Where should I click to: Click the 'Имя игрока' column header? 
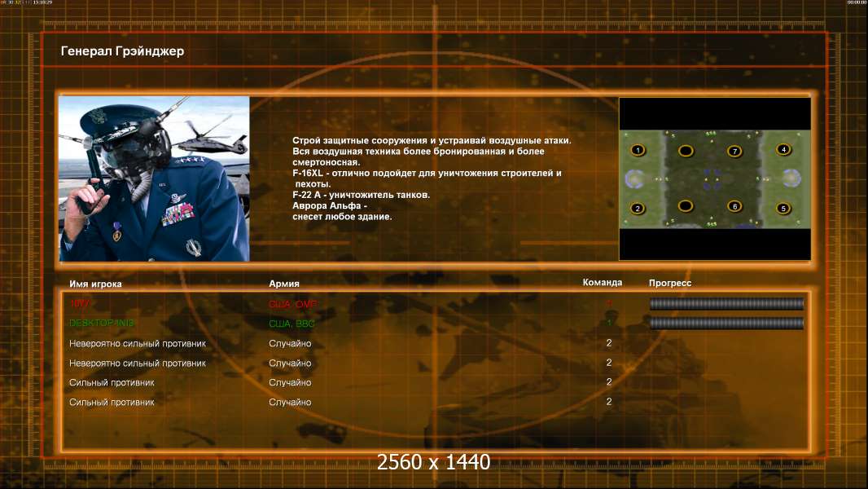click(x=95, y=284)
